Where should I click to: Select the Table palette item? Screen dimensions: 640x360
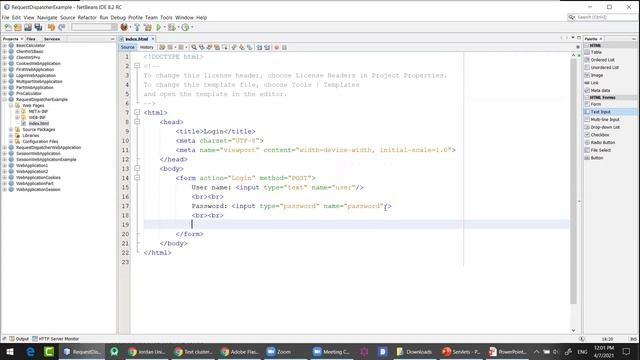596,52
